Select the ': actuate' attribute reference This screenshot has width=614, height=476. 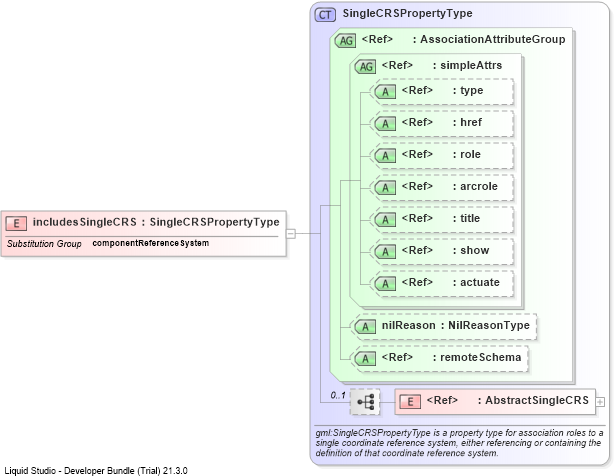(476, 282)
